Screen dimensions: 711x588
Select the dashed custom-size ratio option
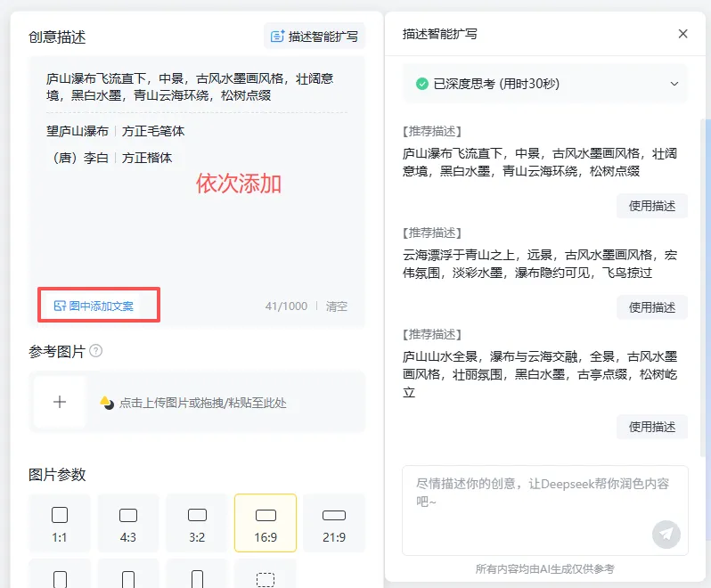point(266,575)
